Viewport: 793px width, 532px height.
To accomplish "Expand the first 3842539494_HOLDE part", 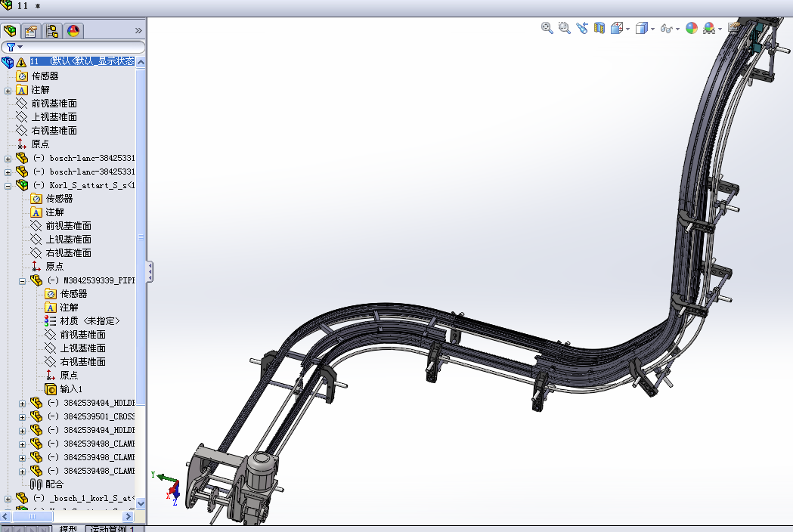I will tap(22, 404).
